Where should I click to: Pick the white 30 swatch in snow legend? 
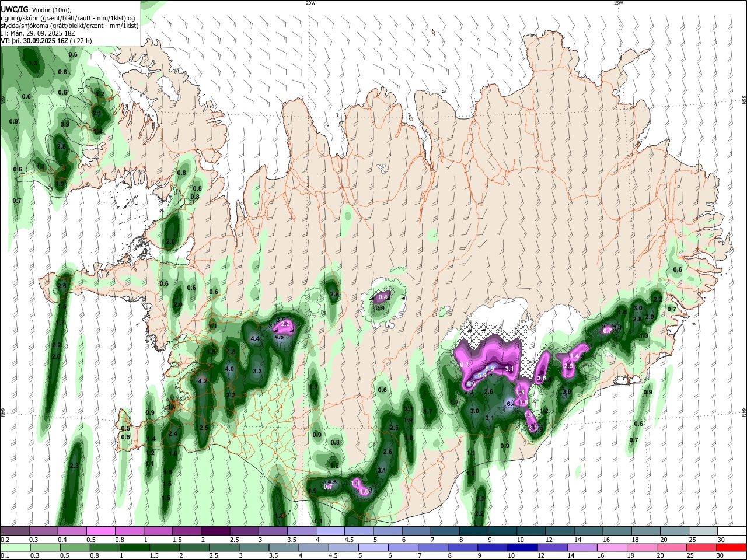[x=732, y=531]
